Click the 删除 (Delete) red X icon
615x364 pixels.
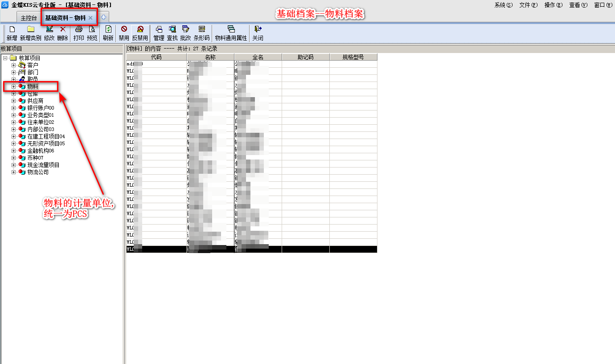pyautogui.click(x=63, y=29)
